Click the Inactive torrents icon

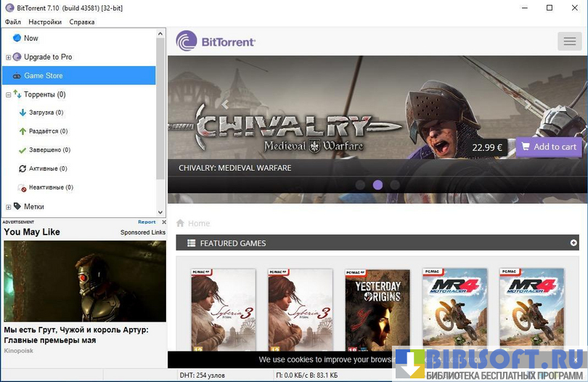pyautogui.click(x=23, y=187)
